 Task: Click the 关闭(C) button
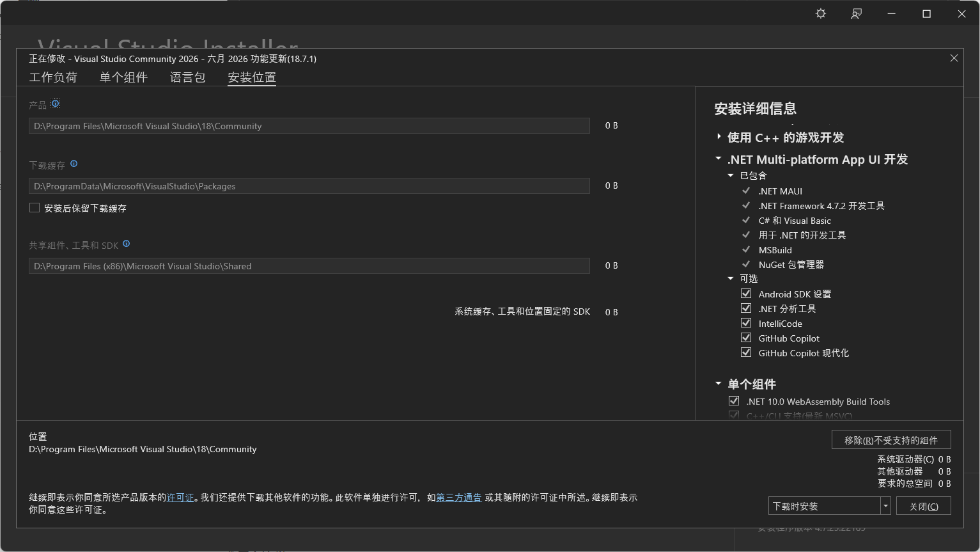pos(924,506)
